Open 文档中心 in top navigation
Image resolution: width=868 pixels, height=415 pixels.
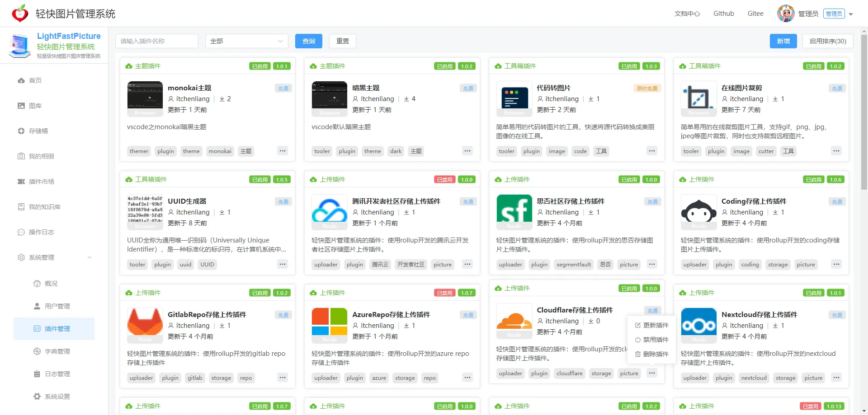coord(687,14)
